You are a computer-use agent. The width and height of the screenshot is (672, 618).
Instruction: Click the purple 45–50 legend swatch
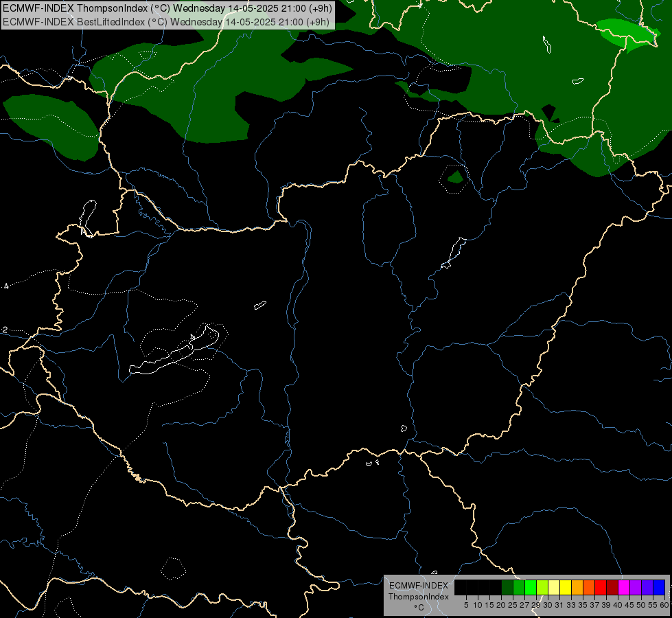point(636,587)
